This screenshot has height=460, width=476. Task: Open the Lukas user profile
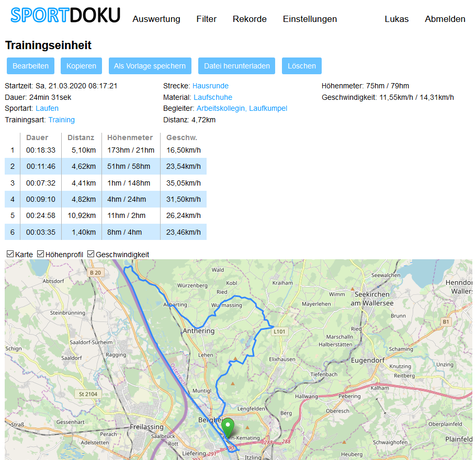(x=396, y=19)
